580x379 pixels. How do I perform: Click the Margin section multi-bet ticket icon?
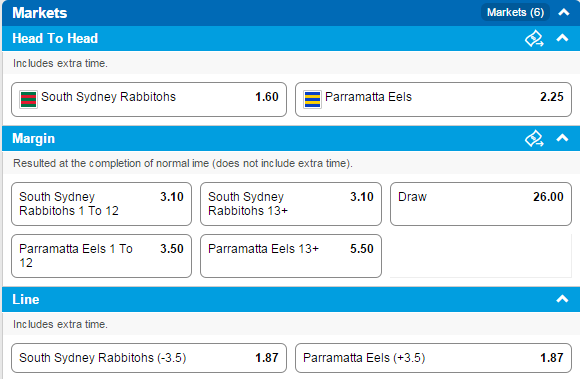pos(534,138)
